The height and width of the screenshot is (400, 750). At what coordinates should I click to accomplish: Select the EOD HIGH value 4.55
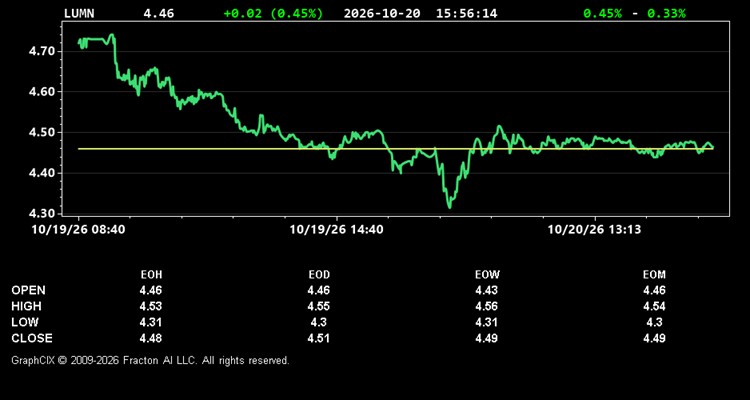coord(319,306)
